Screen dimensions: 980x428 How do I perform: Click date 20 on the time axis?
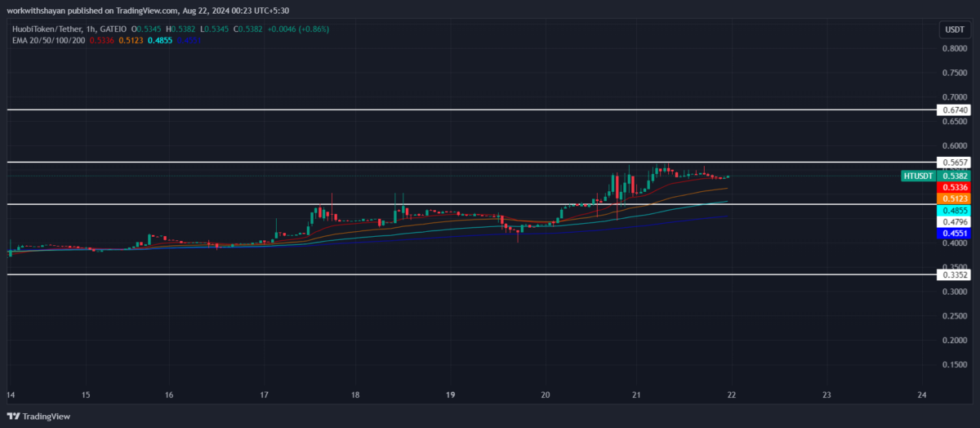pos(546,395)
